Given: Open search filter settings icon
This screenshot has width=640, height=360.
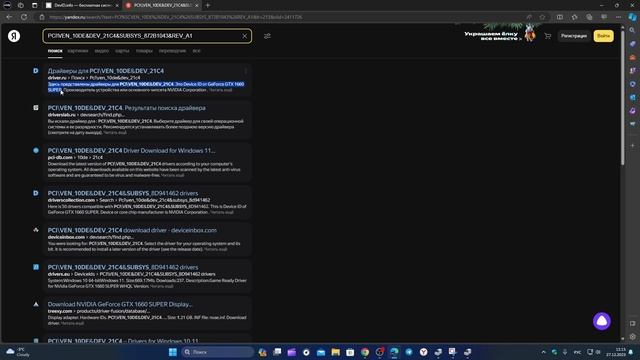Looking at the screenshot, I should coord(267,36).
